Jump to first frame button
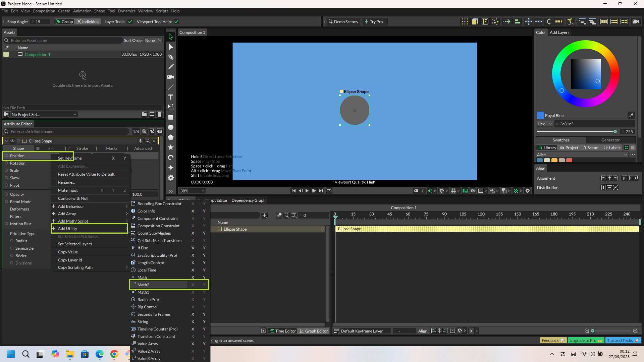The image size is (644, 362). tap(293, 191)
